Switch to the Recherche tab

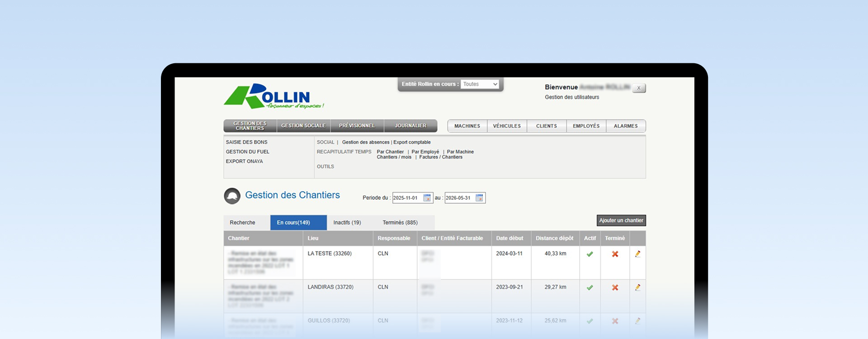[242, 223]
